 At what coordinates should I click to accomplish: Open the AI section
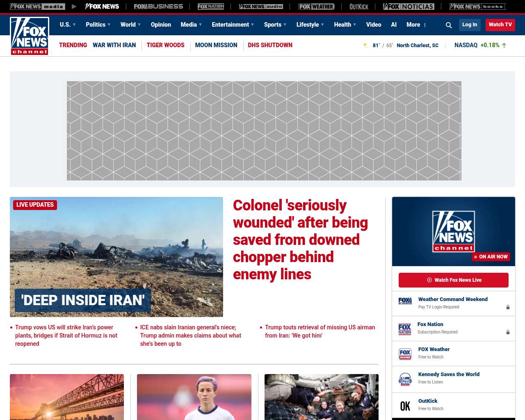[394, 25]
